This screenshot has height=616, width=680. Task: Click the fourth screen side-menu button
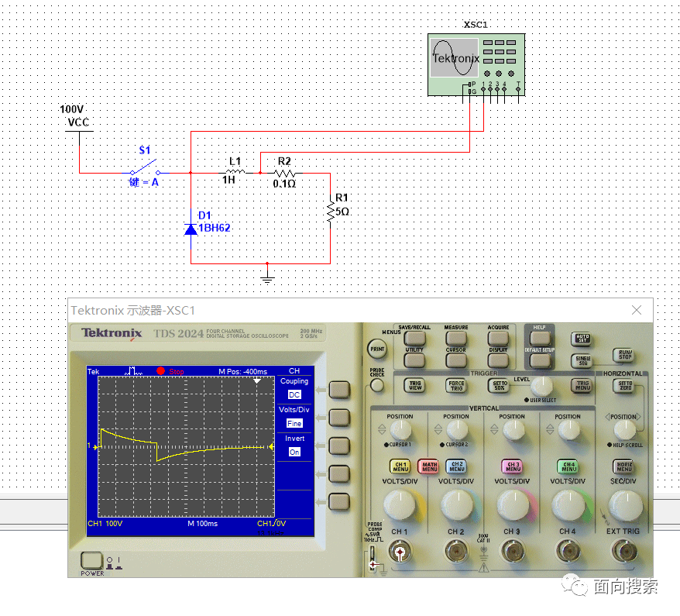click(x=339, y=474)
